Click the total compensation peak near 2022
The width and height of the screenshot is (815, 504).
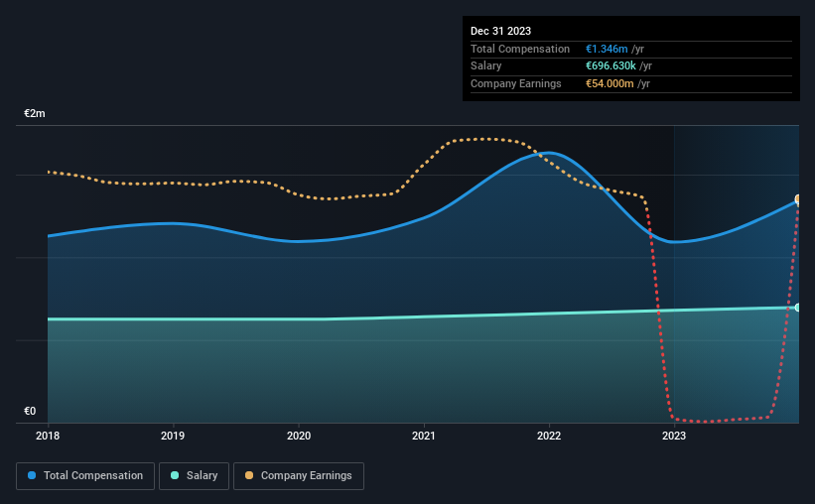(x=548, y=152)
